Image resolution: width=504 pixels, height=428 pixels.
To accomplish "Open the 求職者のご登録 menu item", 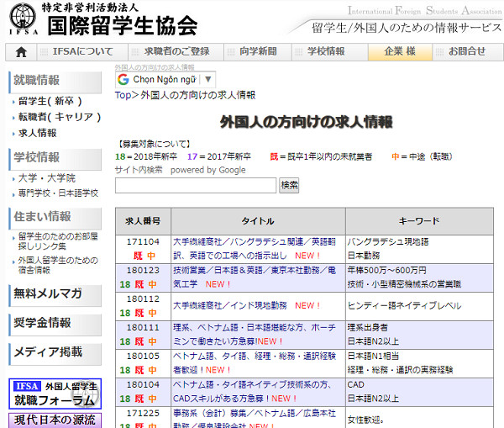I will 171,51.
